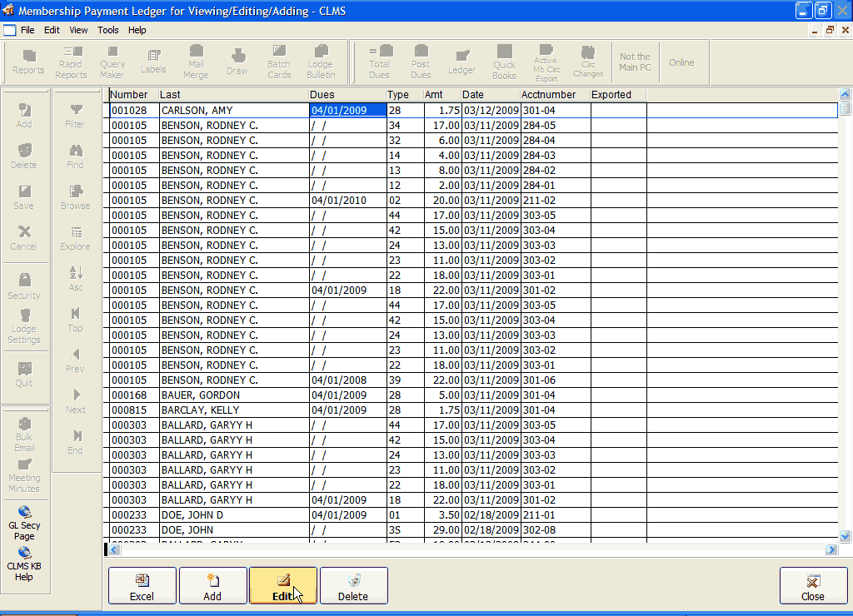The height and width of the screenshot is (616, 853).
Task: Open Quick Books from the toolbar
Action: (504, 62)
